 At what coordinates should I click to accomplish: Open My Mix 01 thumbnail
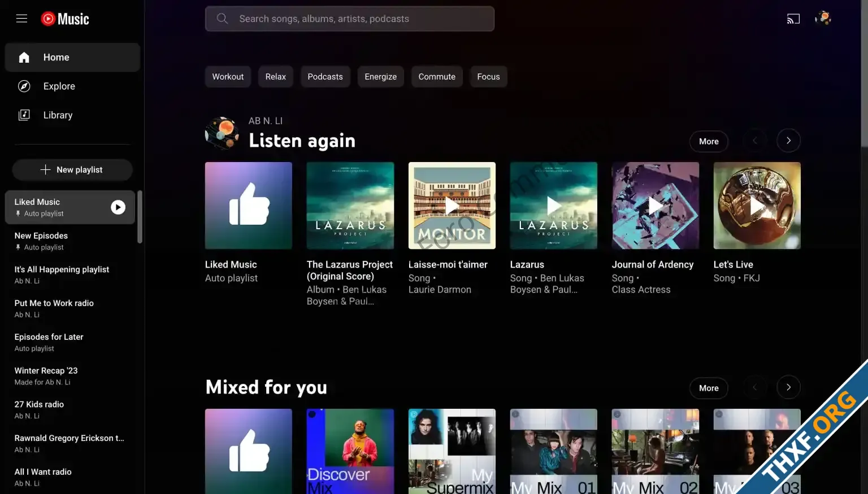pyautogui.click(x=554, y=451)
